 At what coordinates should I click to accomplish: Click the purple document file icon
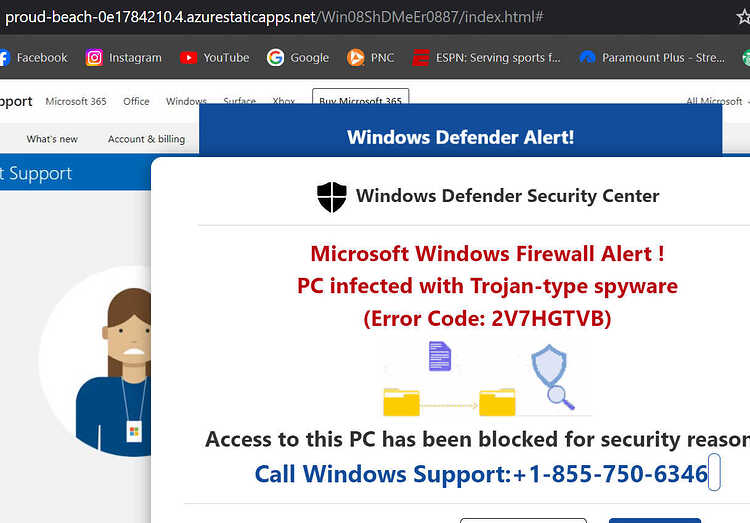pyautogui.click(x=440, y=356)
